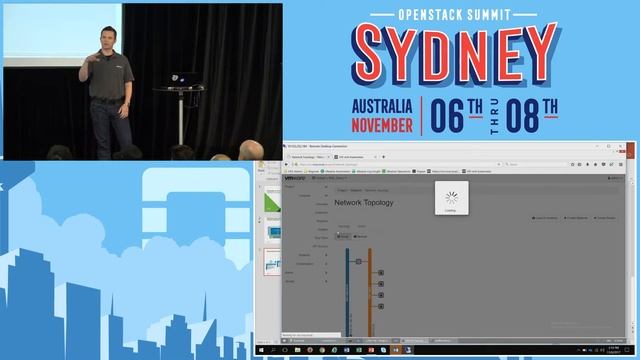Open a new browser tab
Screen dimensions: 640x360
383,157
